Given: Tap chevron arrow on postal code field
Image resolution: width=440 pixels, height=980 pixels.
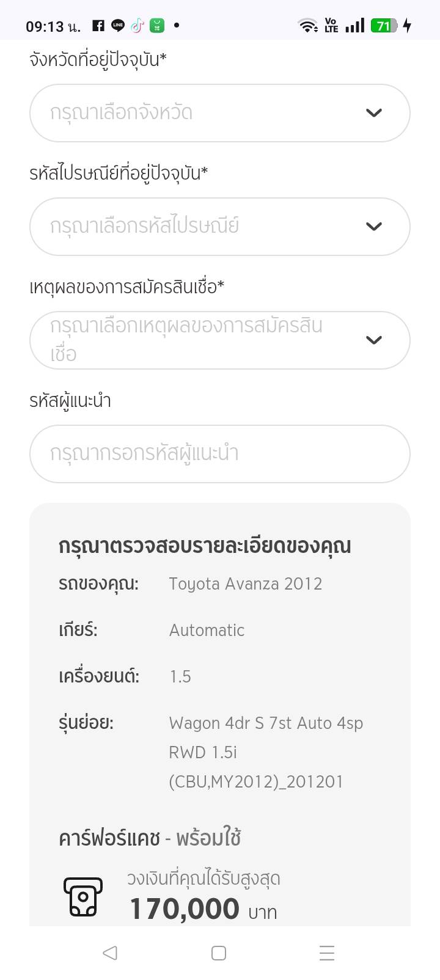Looking at the screenshot, I should (373, 227).
